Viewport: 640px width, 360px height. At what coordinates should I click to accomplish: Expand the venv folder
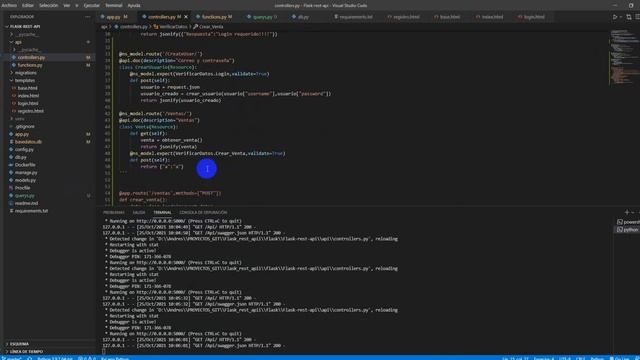point(20,119)
